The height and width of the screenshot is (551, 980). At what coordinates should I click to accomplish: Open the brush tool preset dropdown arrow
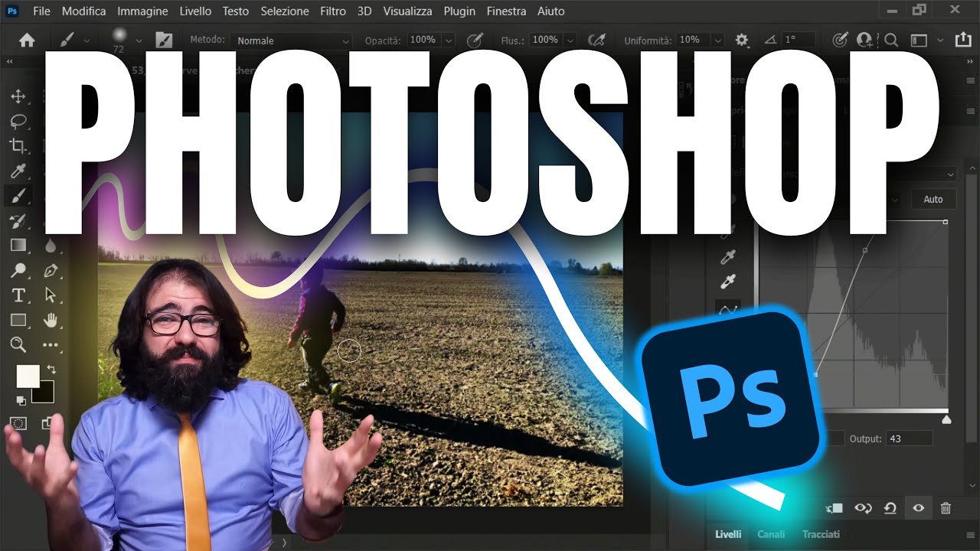pos(87,41)
